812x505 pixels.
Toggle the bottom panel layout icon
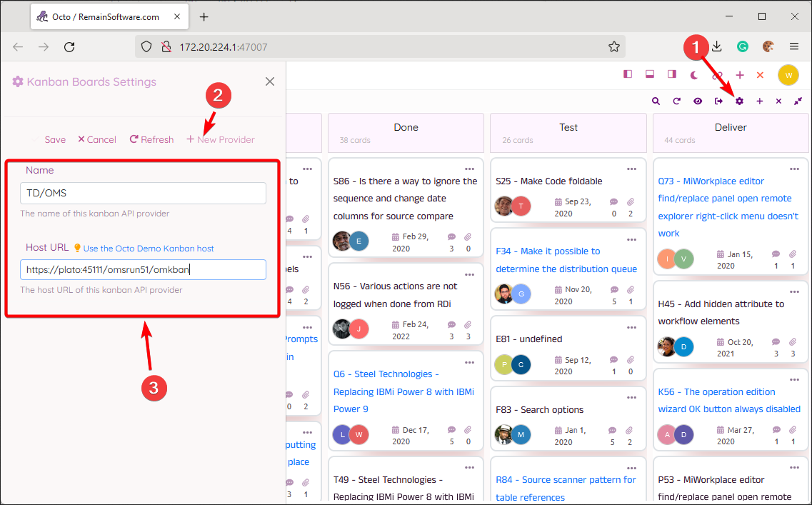650,74
